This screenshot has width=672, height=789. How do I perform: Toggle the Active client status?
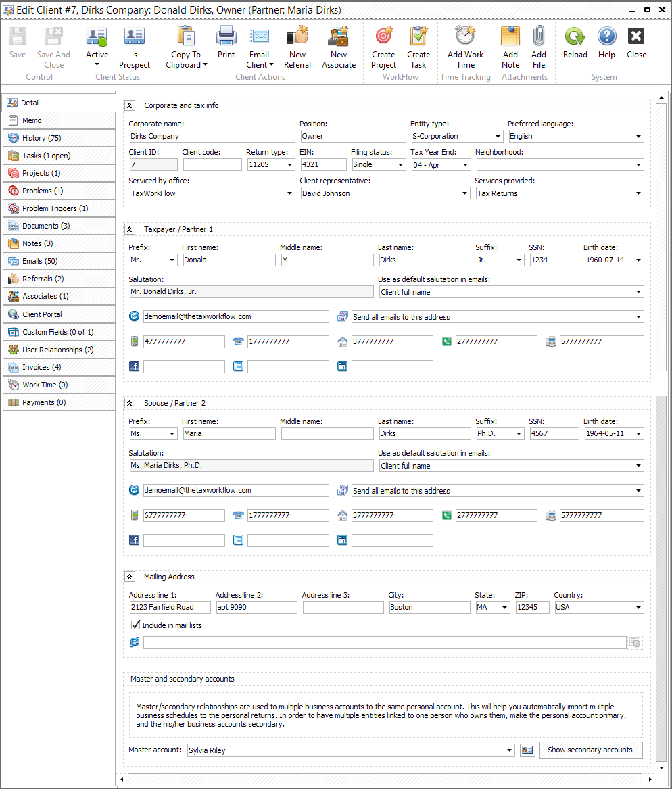97,45
